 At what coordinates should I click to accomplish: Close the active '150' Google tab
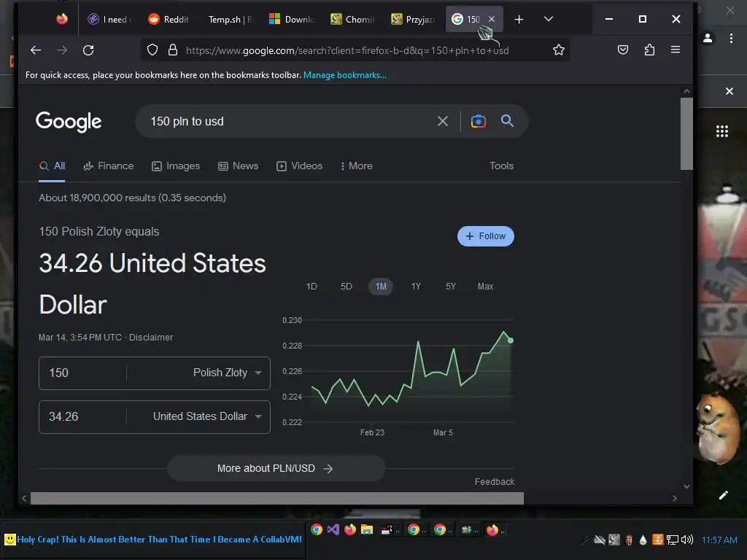(x=492, y=19)
